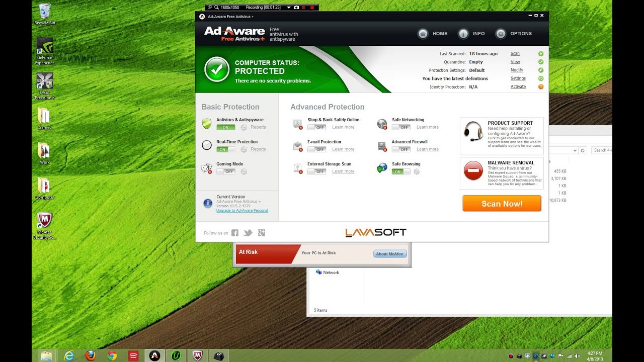
Task: Open the Lavasoft Facebook page icon
Action: [235, 233]
